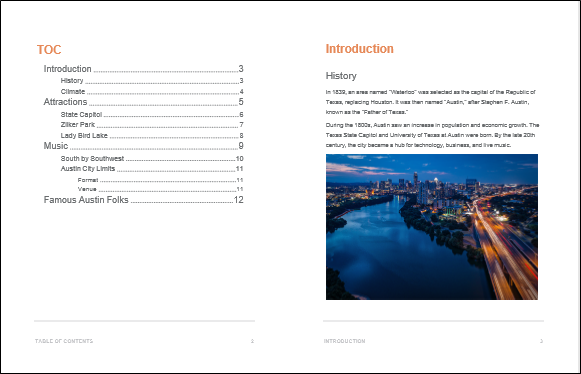Select South by Southwest TOC entry

click(152, 159)
